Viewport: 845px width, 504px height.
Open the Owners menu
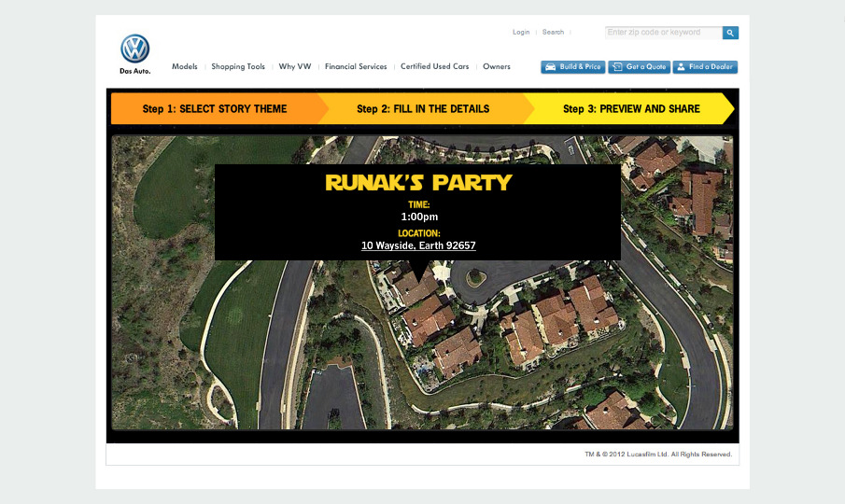pos(497,67)
